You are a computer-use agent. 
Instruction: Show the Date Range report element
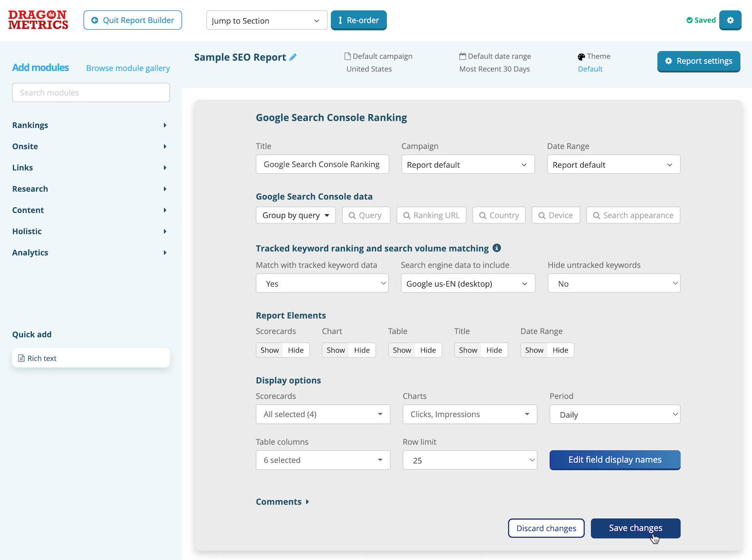pos(534,350)
